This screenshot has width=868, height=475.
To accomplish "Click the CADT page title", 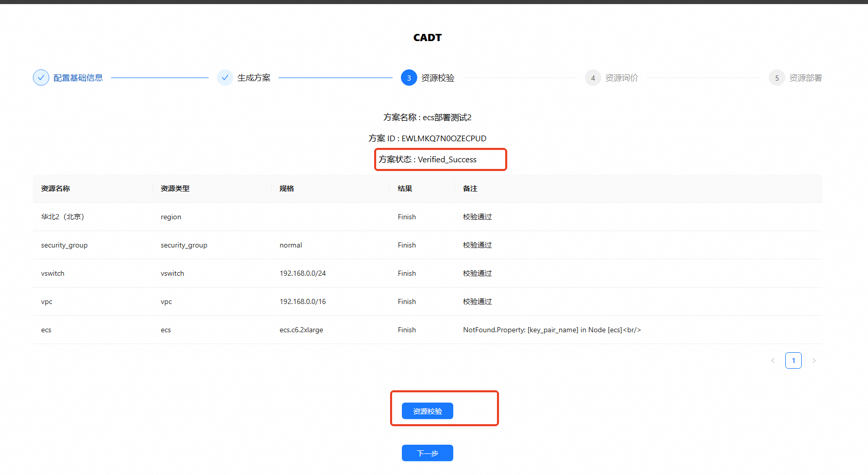I will [428, 37].
